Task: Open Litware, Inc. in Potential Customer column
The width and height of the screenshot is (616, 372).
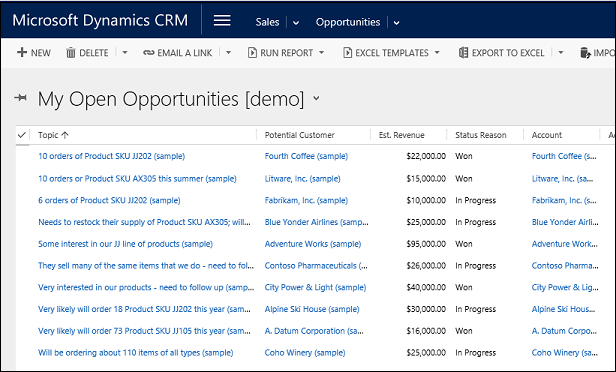Action: click(302, 179)
